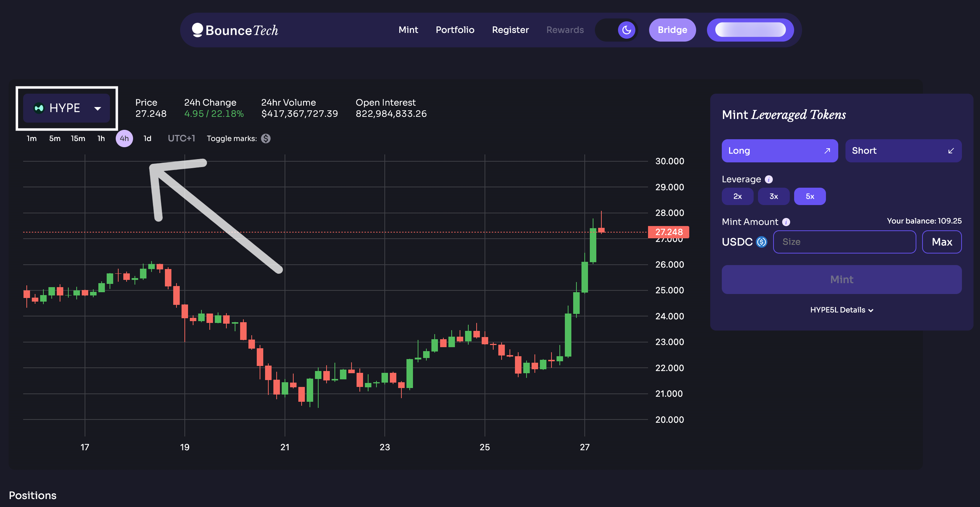Viewport: 980px width, 507px height.
Task: Click the Short down-left arrow icon
Action: pos(951,151)
